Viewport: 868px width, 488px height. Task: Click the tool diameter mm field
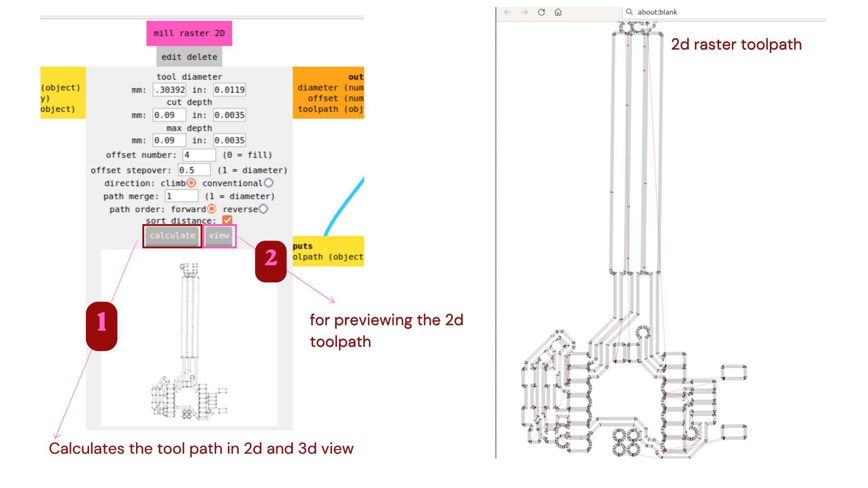(x=170, y=90)
